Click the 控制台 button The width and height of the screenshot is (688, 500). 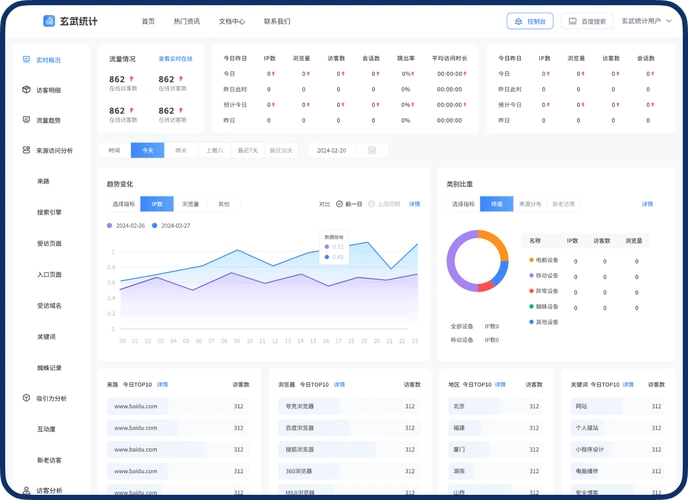(530, 20)
